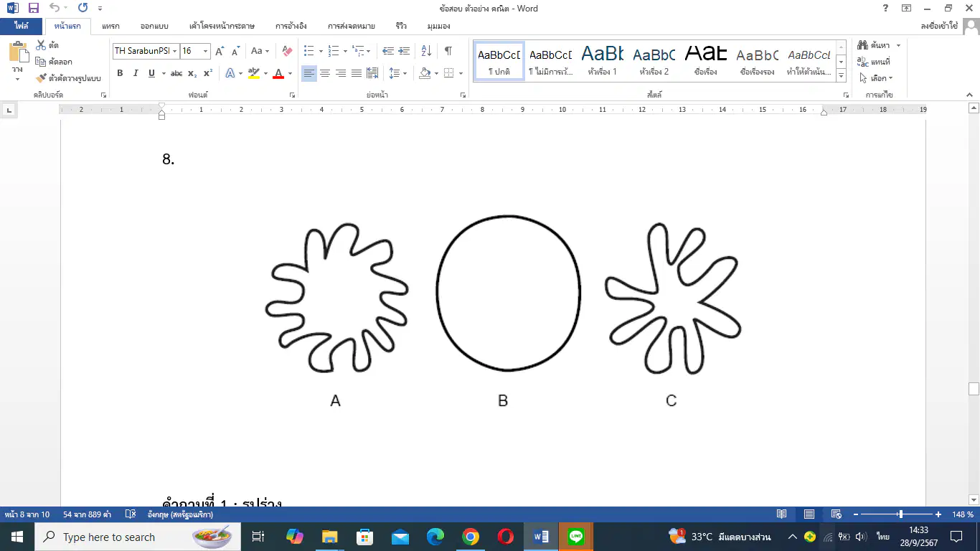Apply yellow text highlight color
Viewport: 980px width, 551px height.
[x=253, y=73]
